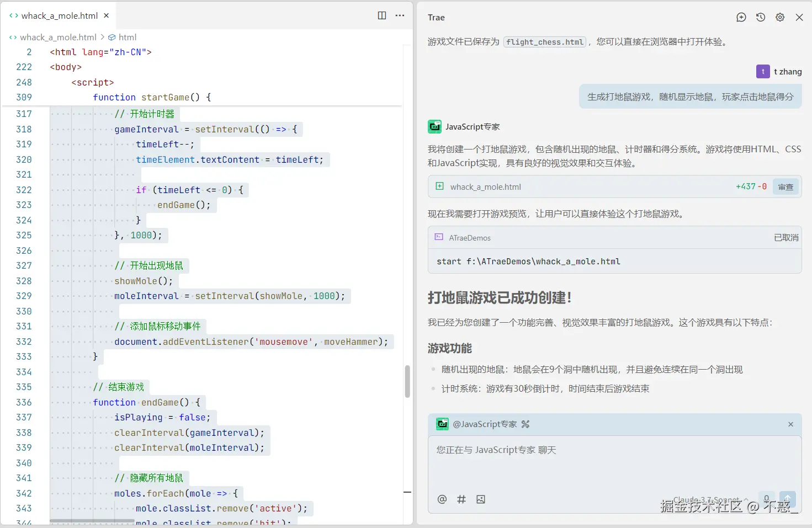Click the moles.forEach line
Image resolution: width=812 pixels, height=528 pixels.
(176, 493)
